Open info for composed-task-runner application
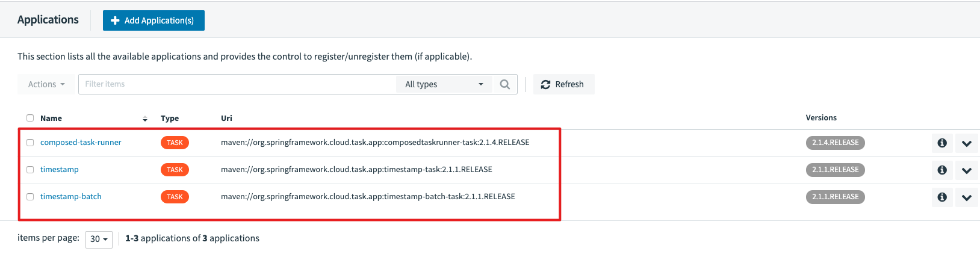This screenshot has width=980, height=272. (942, 143)
